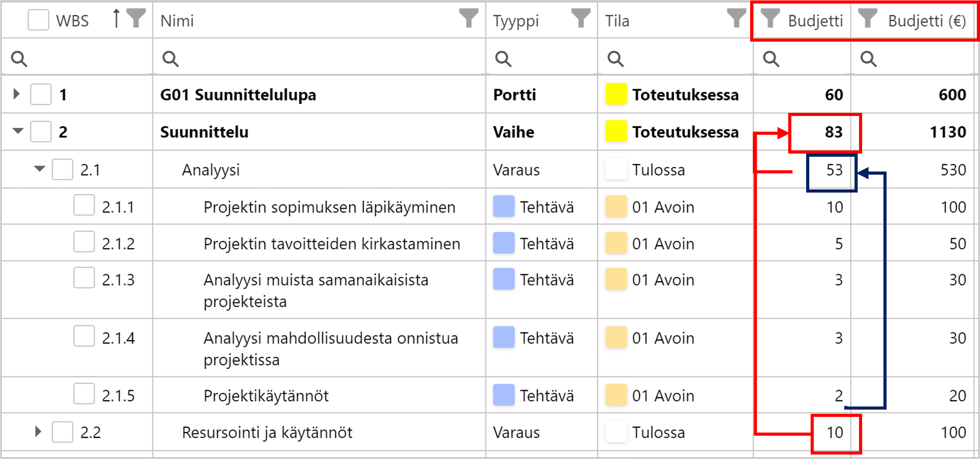980x459 pixels.
Task: Click the filter icon in Nimi column
Action: pyautogui.click(x=469, y=19)
